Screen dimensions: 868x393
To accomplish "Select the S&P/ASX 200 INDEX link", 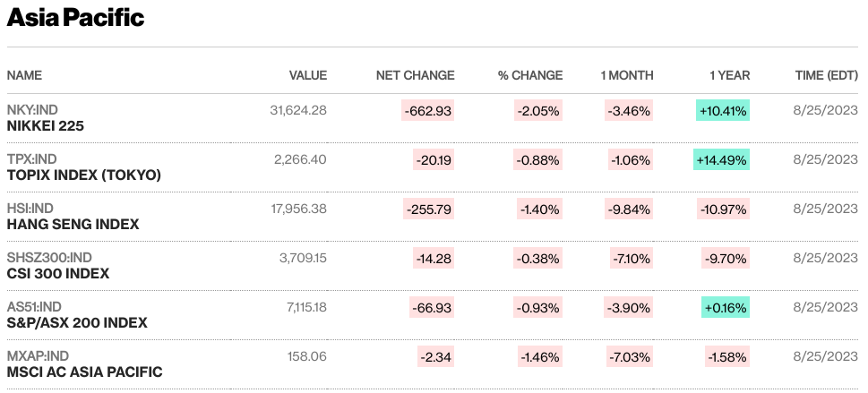I will click(x=77, y=322).
